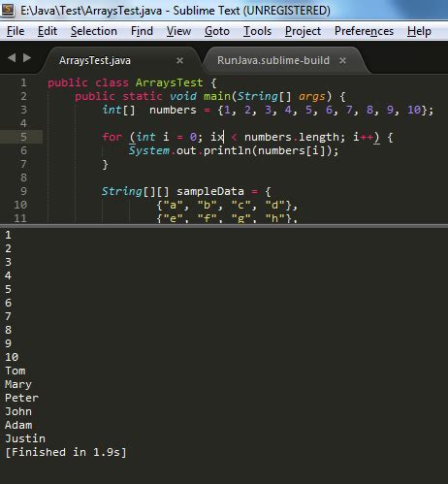Click output line '10' in build panel

[12, 357]
